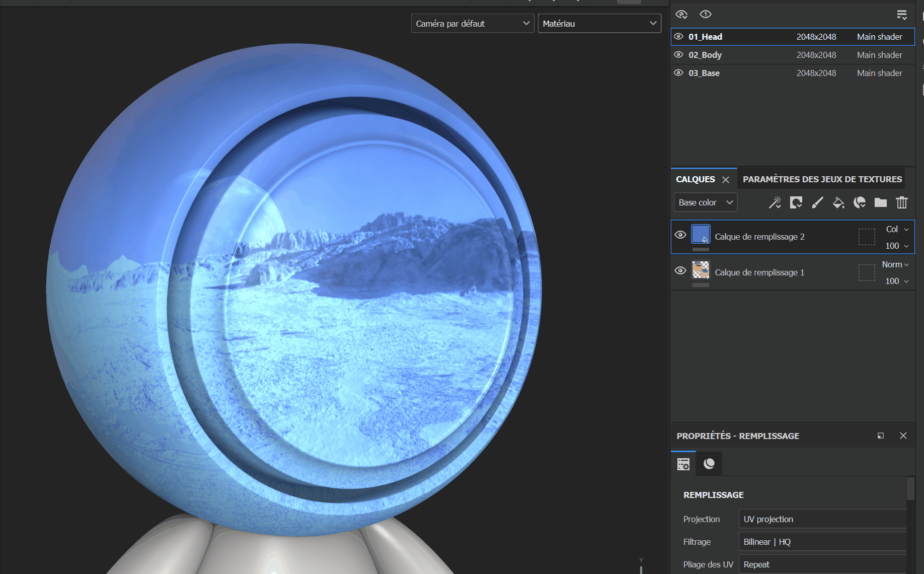Undock the Propriétés - Remplissage panel
This screenshot has width=924, height=574.
(x=880, y=436)
